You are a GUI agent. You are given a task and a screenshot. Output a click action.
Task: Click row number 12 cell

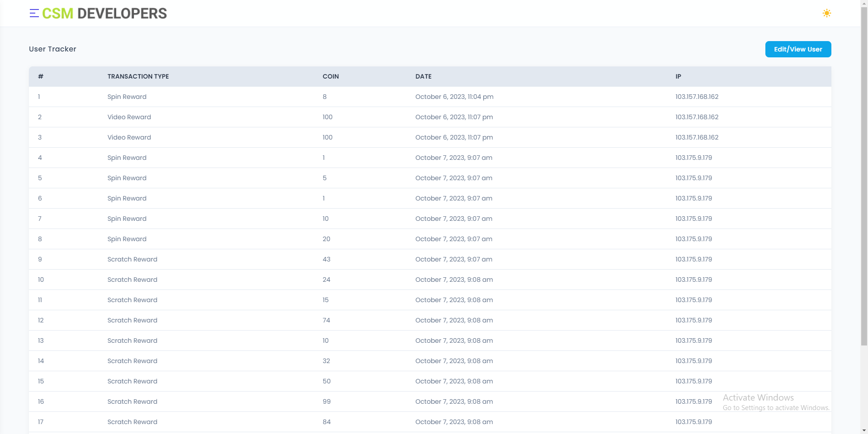coord(41,320)
